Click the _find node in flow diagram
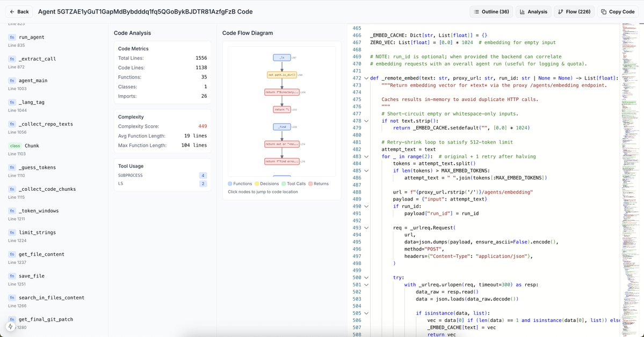Image resolution: width=644 pixels, height=337 pixels. coord(282,127)
